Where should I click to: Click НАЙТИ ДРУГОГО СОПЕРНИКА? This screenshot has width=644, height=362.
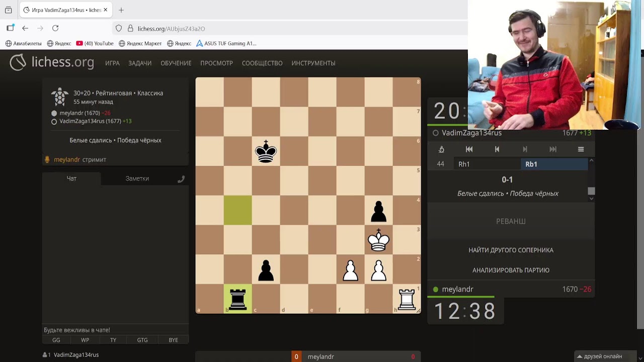click(511, 250)
